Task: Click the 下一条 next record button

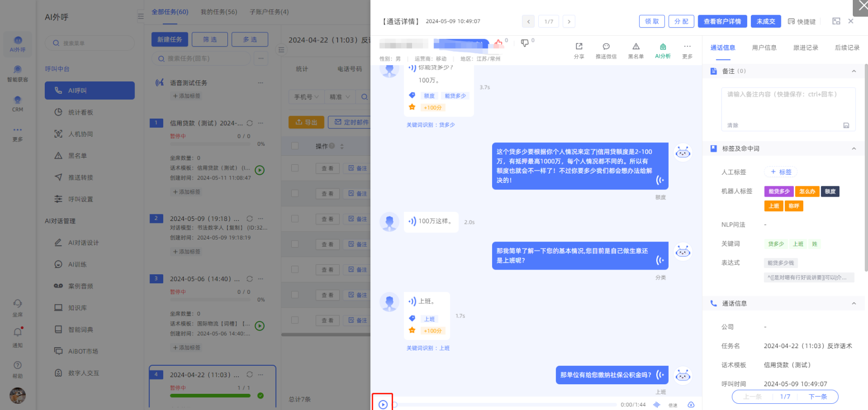Action: 818,397
